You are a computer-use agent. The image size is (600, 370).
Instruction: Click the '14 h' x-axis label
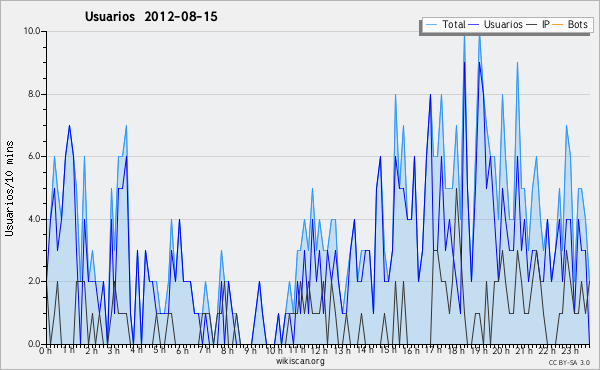pyautogui.click(x=365, y=350)
